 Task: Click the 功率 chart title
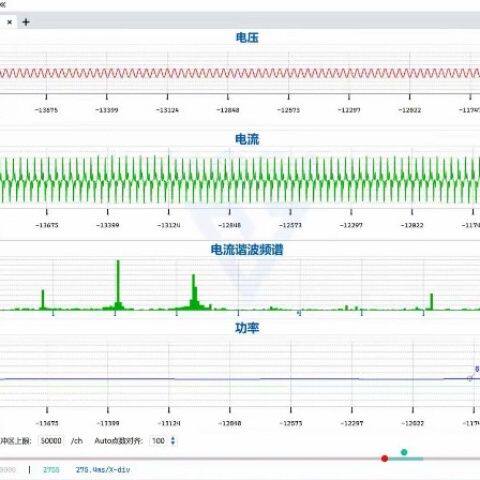tap(247, 328)
